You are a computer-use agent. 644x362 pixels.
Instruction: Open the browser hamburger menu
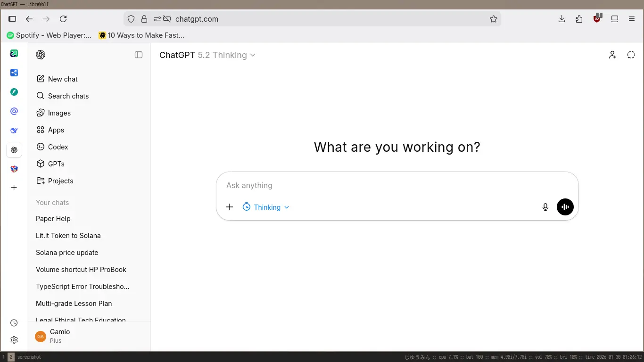632,19
